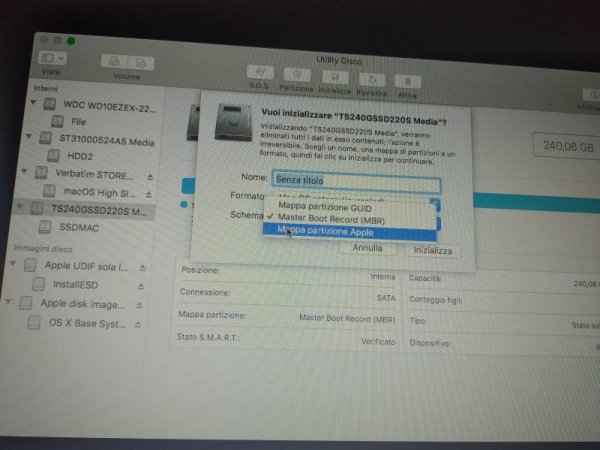This screenshot has height=450, width=600.
Task: Click the Inizializza toolbar icon
Action: pos(335,77)
